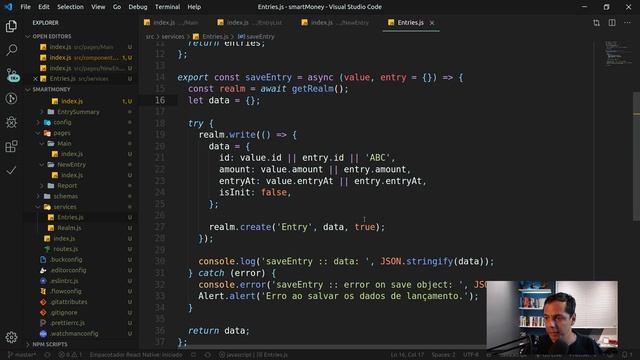Screen dimensions: 640x360
Task: Expand the NPM SCRIPTS section
Action: (x=50, y=344)
